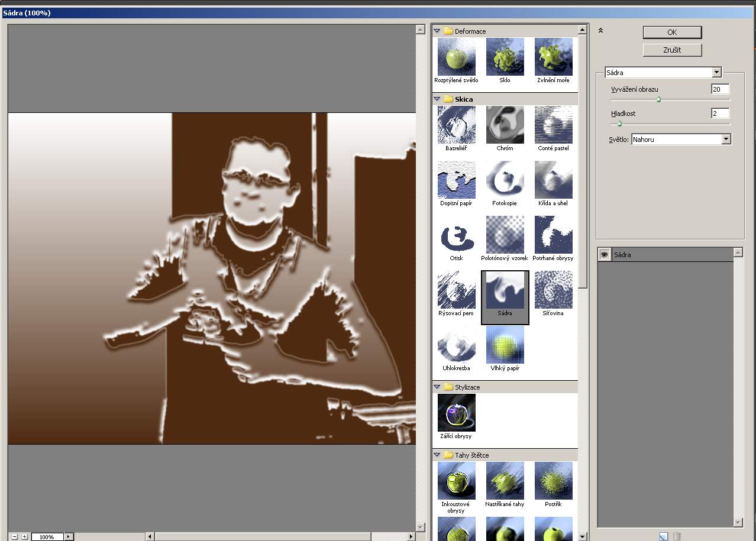Click the Zrušit cancel button
The height and width of the screenshot is (541, 756).
point(672,50)
